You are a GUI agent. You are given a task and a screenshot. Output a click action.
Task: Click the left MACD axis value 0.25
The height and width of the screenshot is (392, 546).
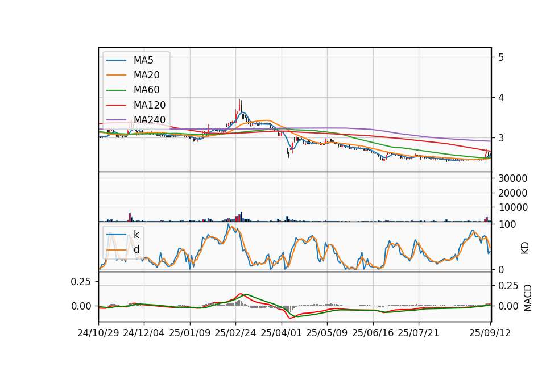coord(81,282)
